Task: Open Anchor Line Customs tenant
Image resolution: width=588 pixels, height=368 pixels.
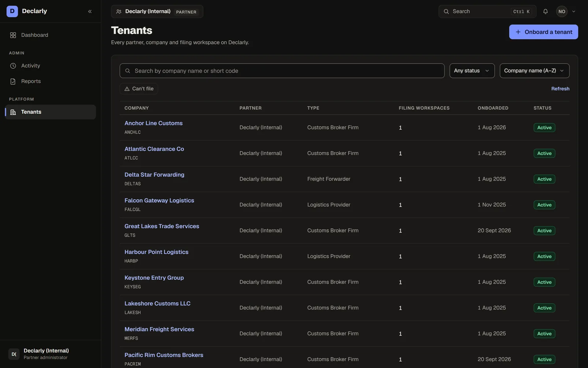Action: pos(153,123)
